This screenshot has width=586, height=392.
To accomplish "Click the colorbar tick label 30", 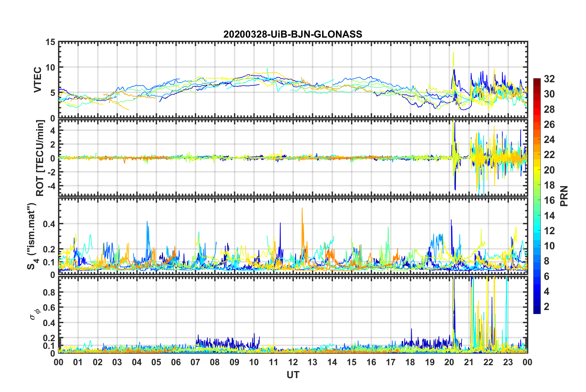I will [x=549, y=94].
